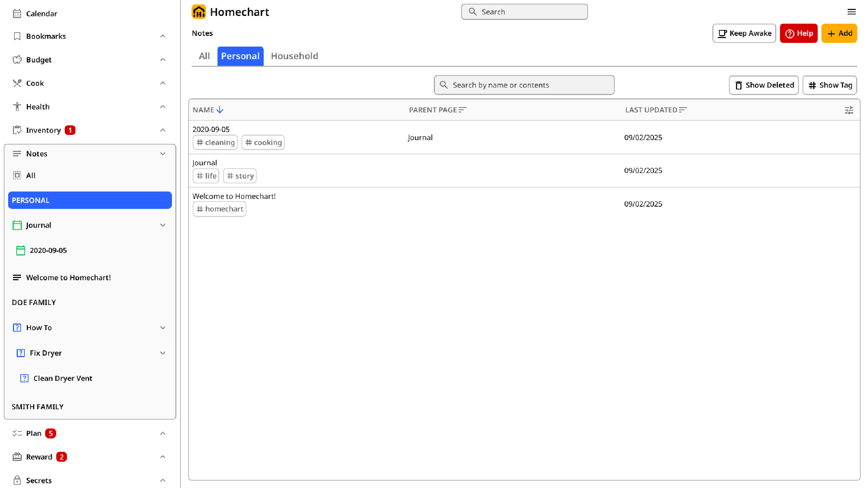Click the table column settings icon
Image resolution: width=868 pixels, height=488 pixels.
[x=849, y=110]
